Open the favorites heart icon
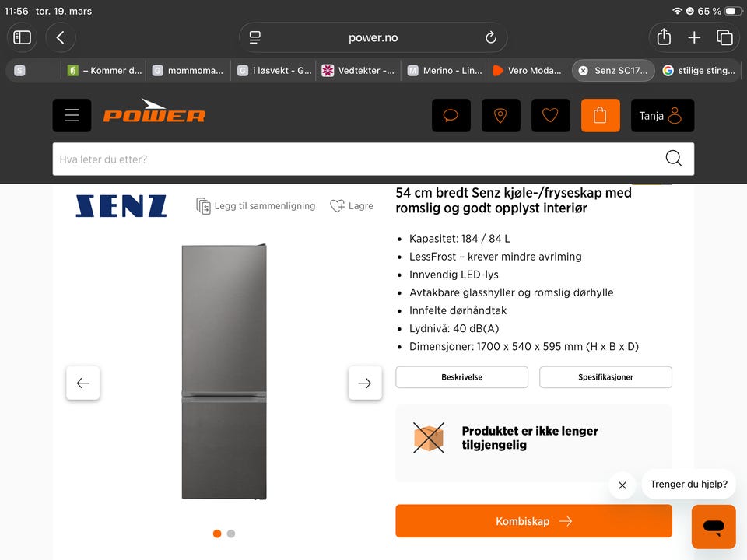The width and height of the screenshot is (747, 560). [x=550, y=115]
